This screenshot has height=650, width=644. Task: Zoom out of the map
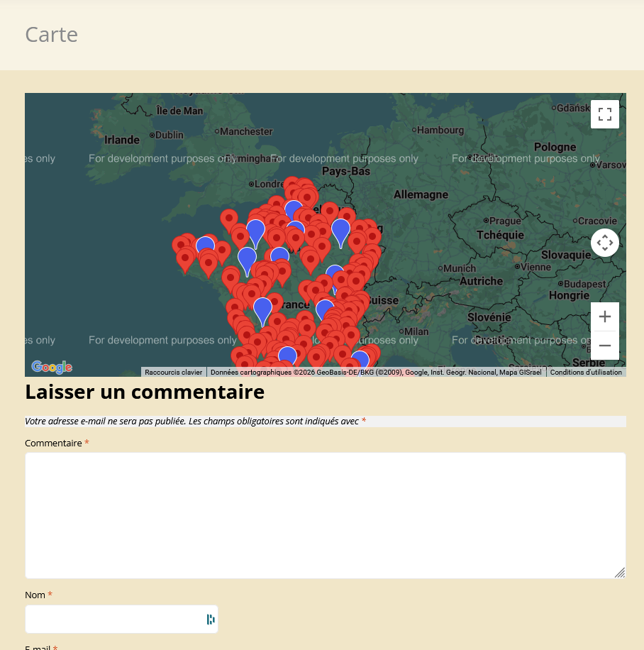pos(604,346)
